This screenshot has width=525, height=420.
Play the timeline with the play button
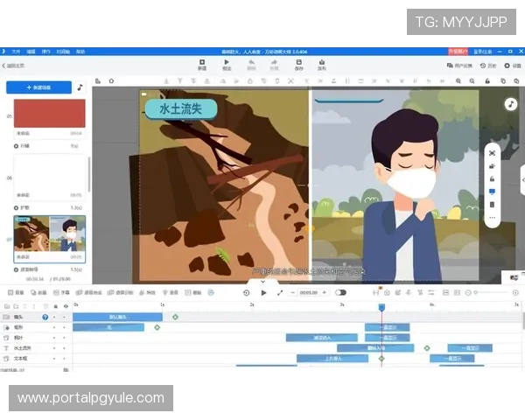263,292
